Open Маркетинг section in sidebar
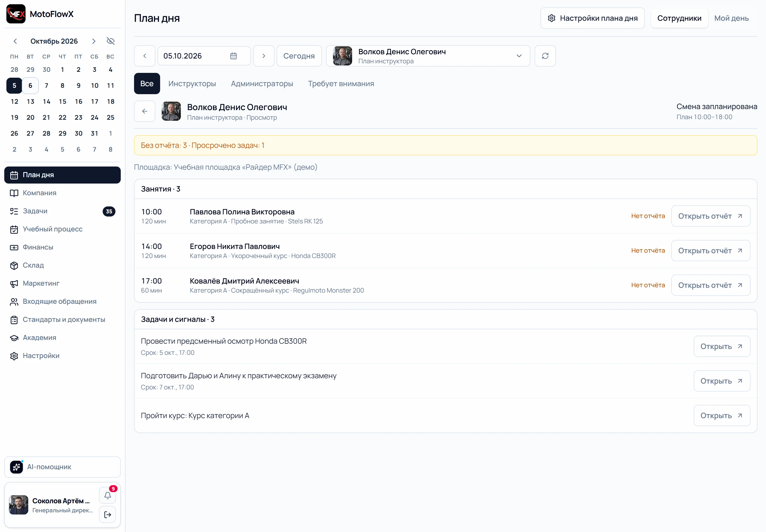This screenshot has height=532, width=766. click(62, 283)
